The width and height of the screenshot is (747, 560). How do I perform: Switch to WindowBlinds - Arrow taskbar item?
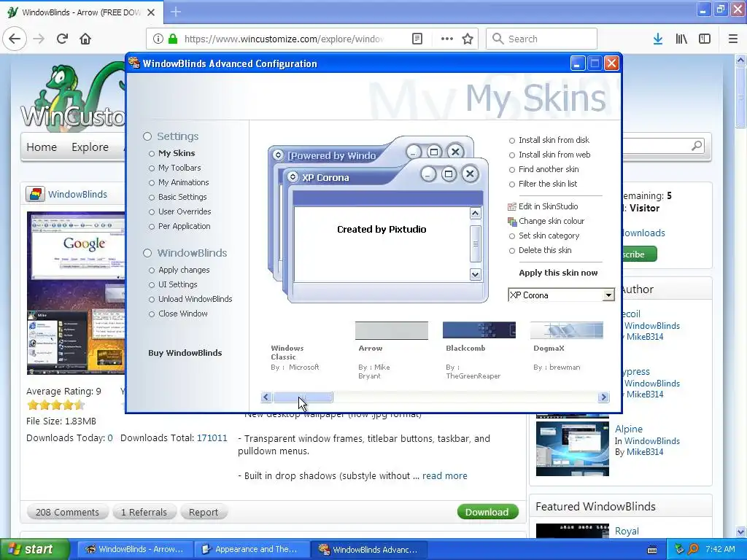tap(135, 549)
